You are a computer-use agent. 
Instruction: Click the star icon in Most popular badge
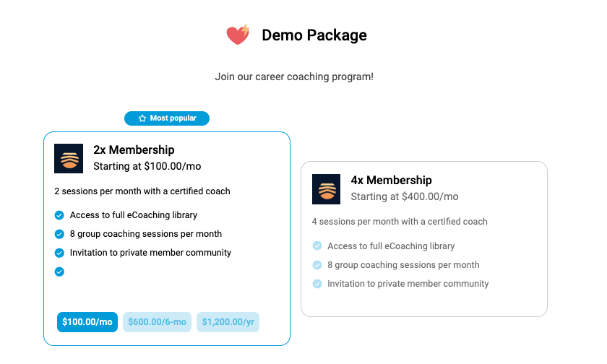[142, 118]
